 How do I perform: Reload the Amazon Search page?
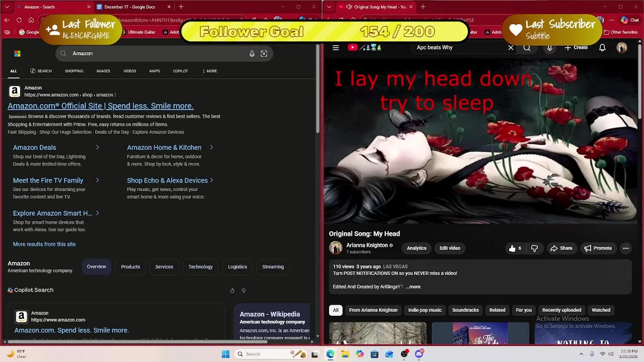click(x=19, y=20)
